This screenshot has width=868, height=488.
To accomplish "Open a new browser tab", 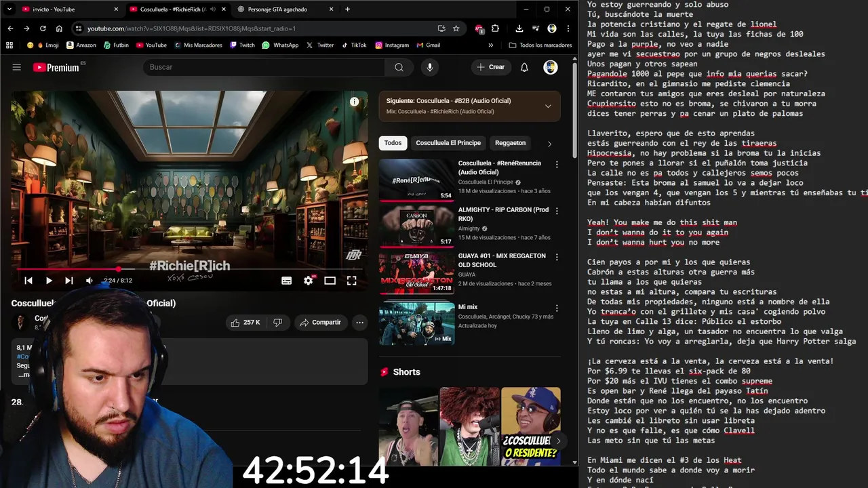I will 347,9.
